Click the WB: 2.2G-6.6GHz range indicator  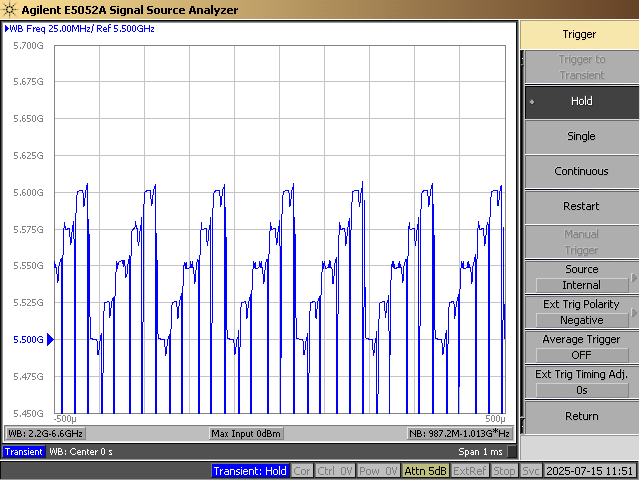(45, 433)
